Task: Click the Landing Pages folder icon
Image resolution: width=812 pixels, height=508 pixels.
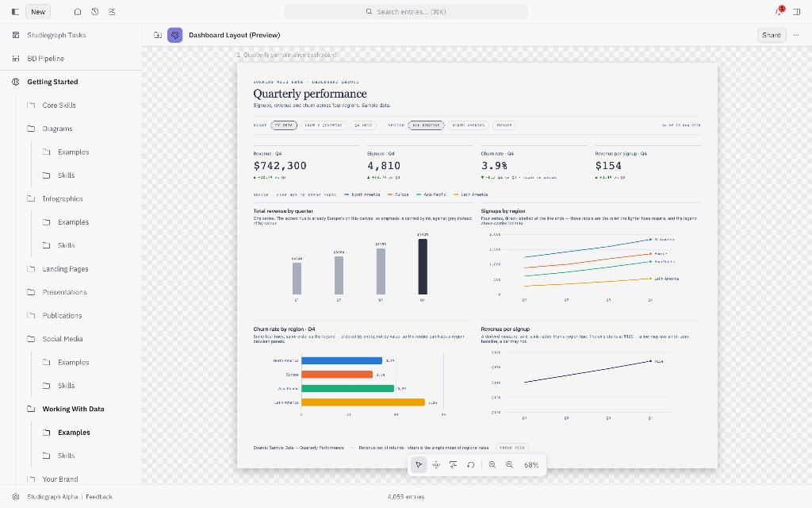Action: point(31,268)
